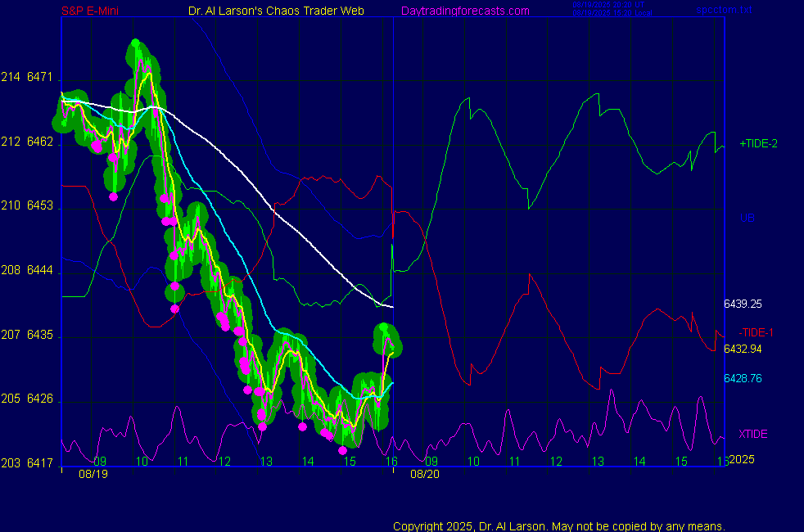Click the 6428.76 cyan price label

pos(743,378)
